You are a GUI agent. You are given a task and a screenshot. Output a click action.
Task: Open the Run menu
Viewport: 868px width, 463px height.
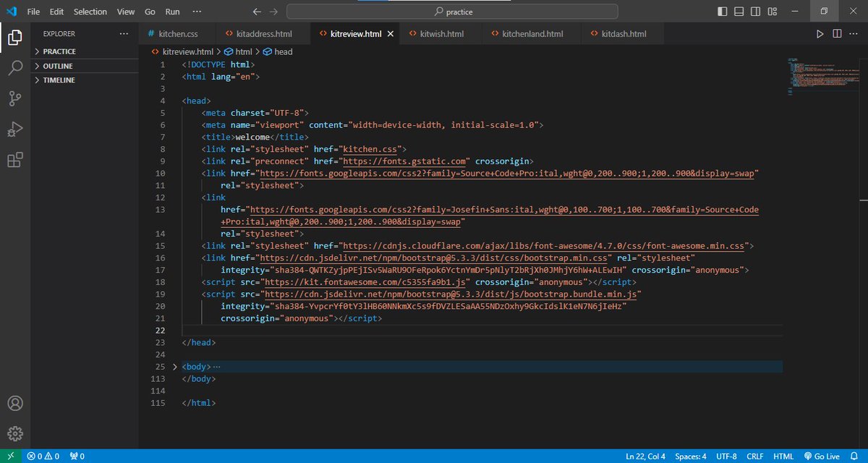pos(172,12)
